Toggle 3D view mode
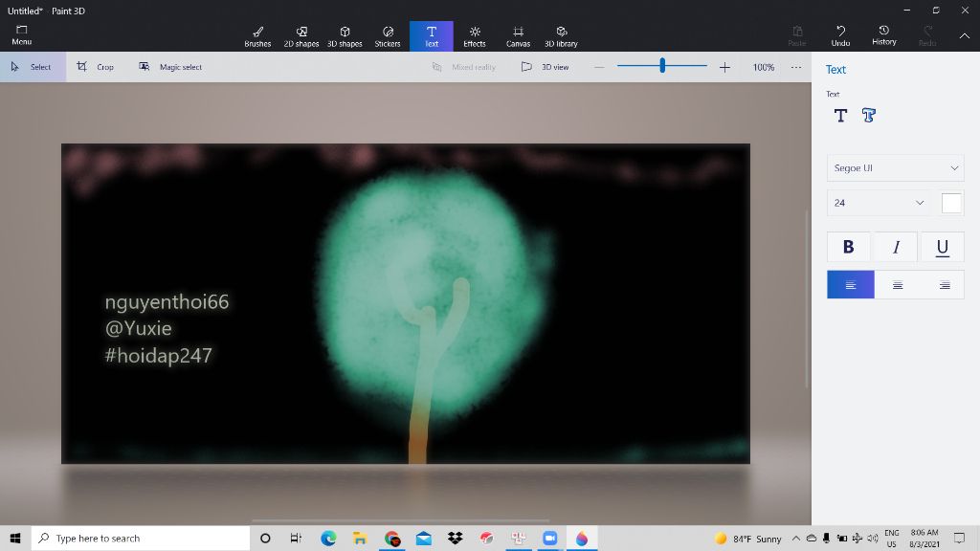Viewport: 980px width, 551px height. [x=545, y=67]
